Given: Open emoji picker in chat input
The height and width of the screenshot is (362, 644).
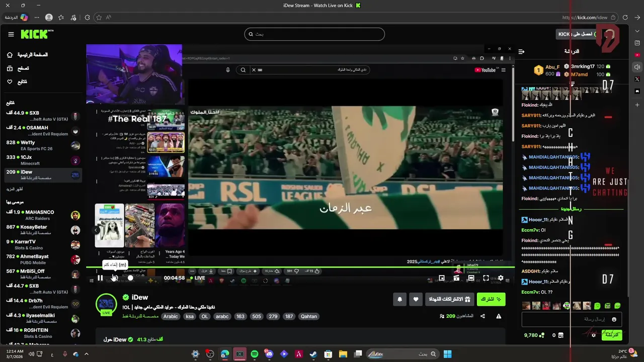Looking at the screenshot, I should click(614, 319).
